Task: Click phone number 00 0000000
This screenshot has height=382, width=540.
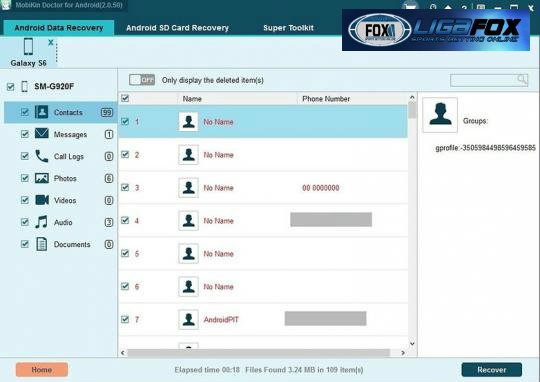Action: point(321,188)
